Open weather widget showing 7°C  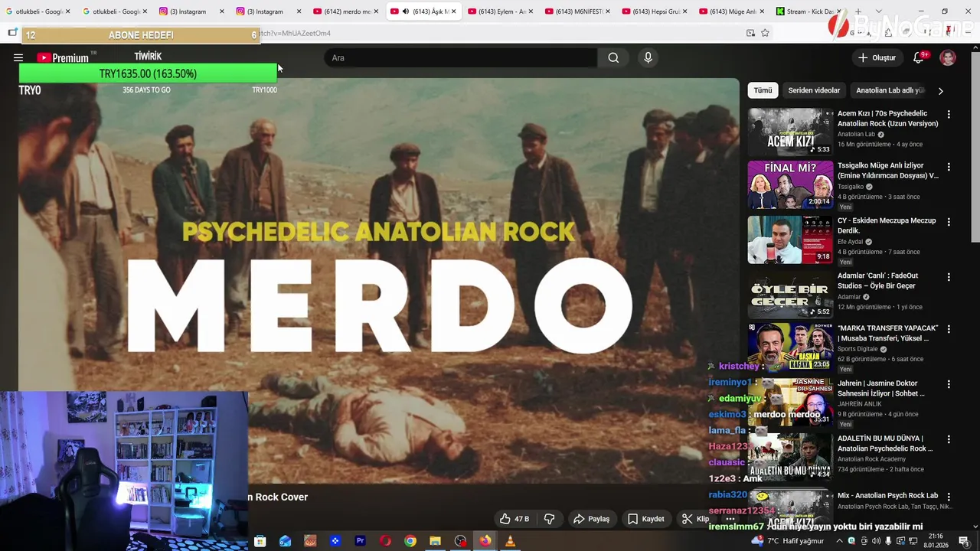coord(787,541)
